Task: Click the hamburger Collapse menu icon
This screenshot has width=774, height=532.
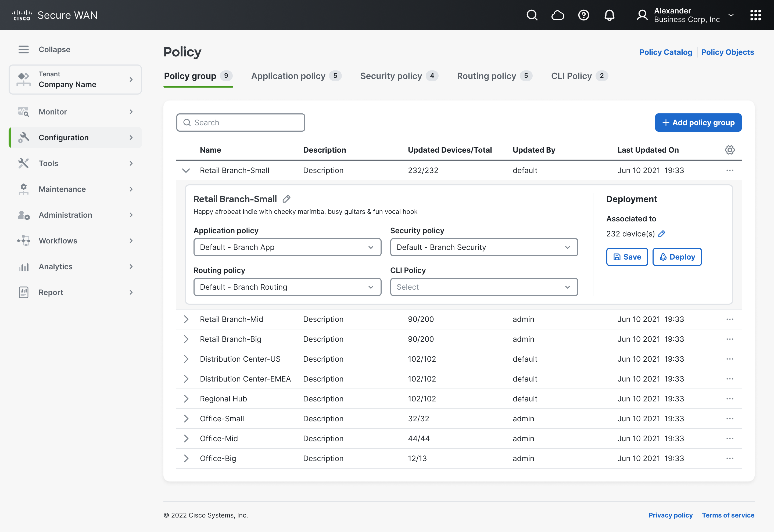Action: (23, 49)
